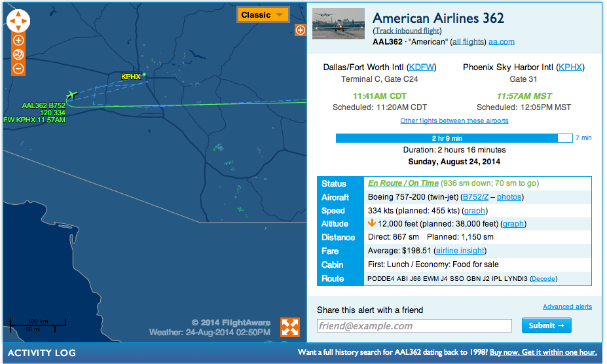
Task: Zoom in on the flight map
Action: pos(18,41)
